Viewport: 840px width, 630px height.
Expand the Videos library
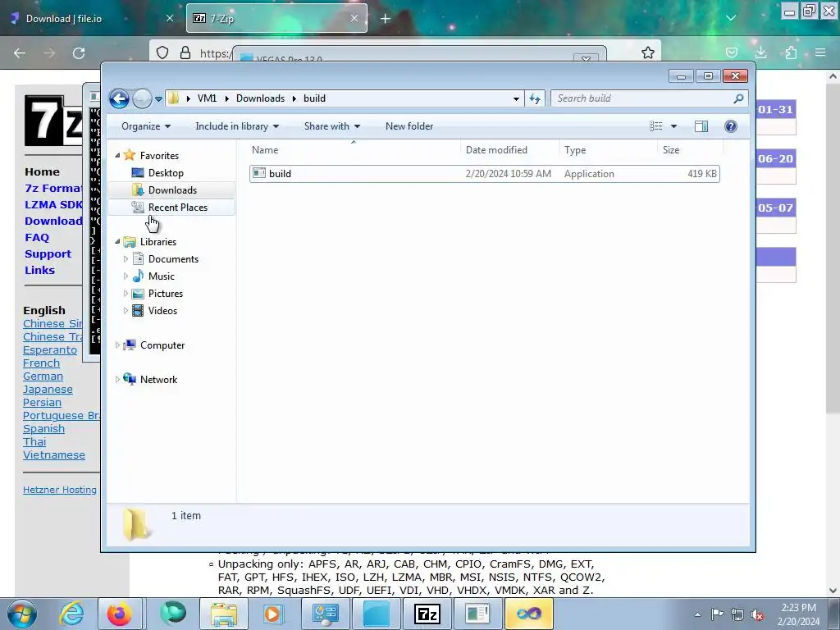pyautogui.click(x=126, y=311)
